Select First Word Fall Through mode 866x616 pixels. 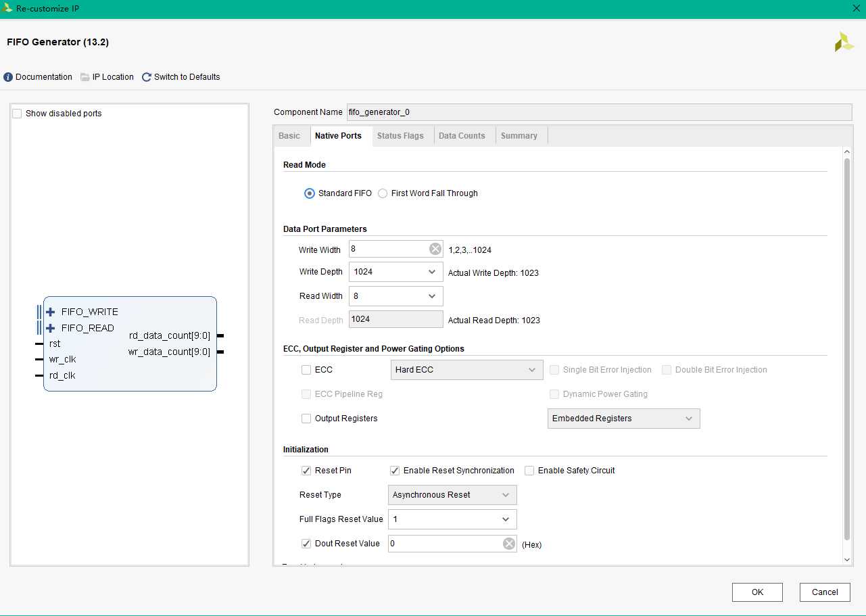coord(383,193)
